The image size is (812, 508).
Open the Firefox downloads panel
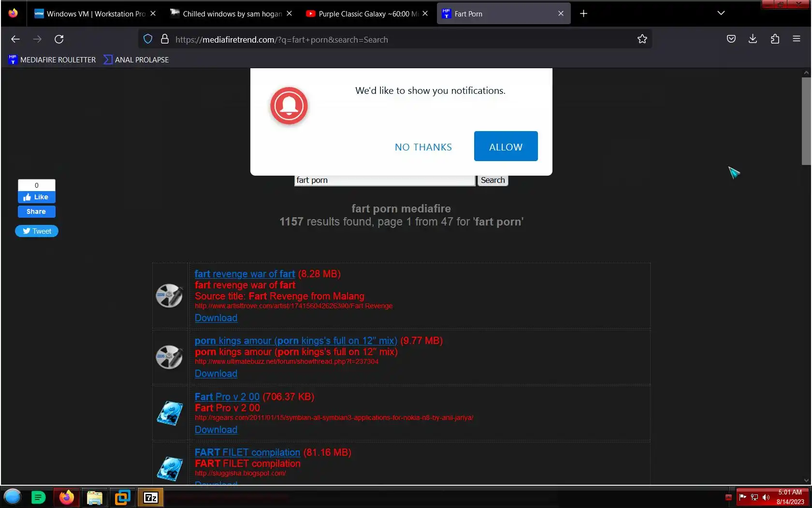point(753,39)
